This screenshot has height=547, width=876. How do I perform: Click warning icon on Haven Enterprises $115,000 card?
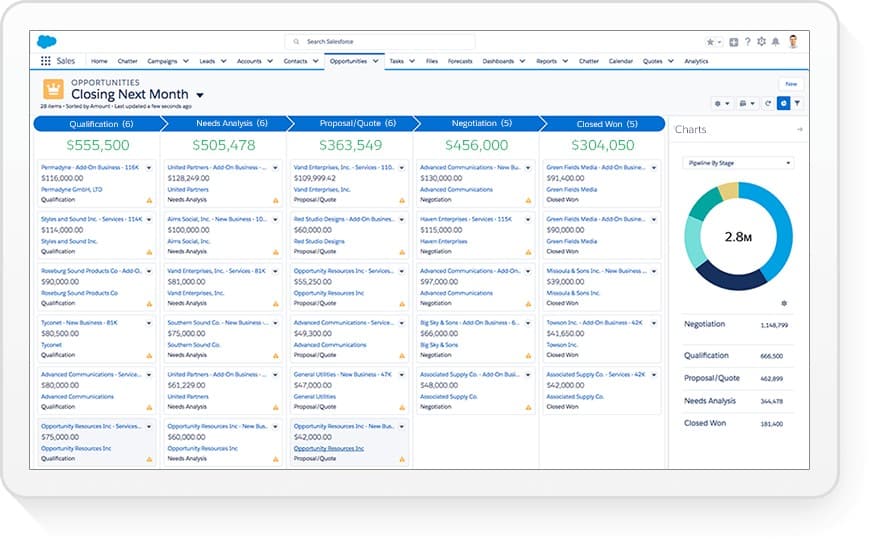tap(528, 252)
